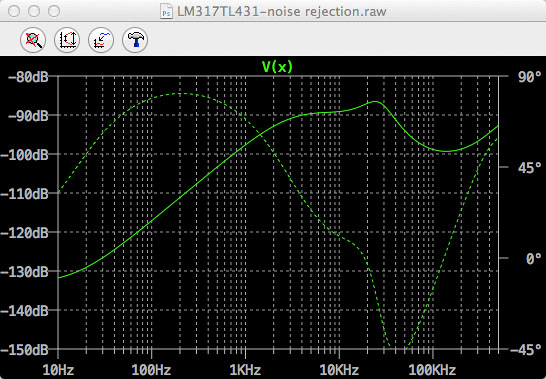Click the -100dB left axis label

(24, 155)
